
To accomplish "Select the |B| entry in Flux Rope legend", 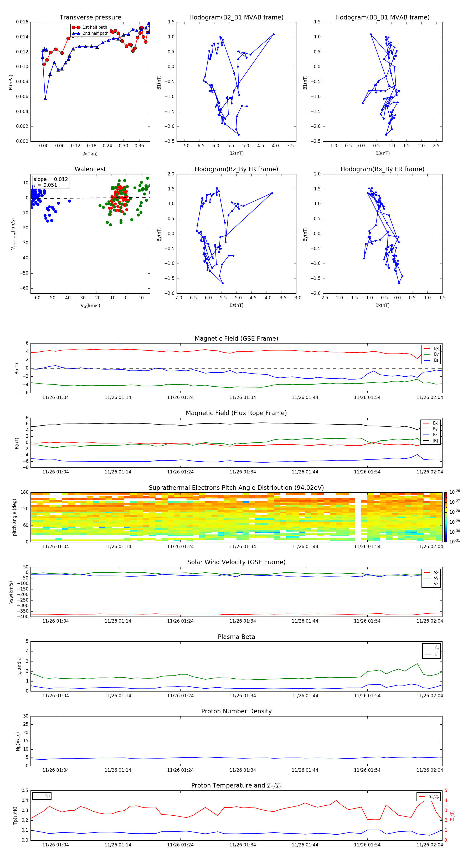I will coord(431,441).
